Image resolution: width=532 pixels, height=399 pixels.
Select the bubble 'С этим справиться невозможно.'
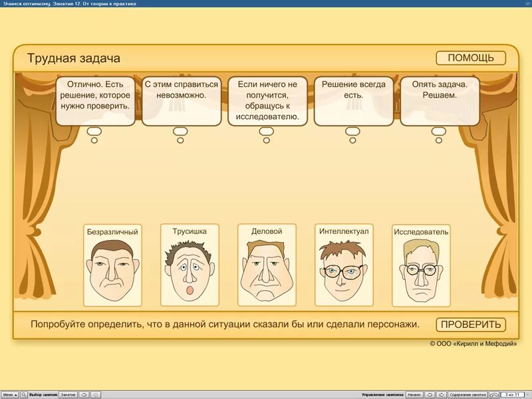pos(181,101)
